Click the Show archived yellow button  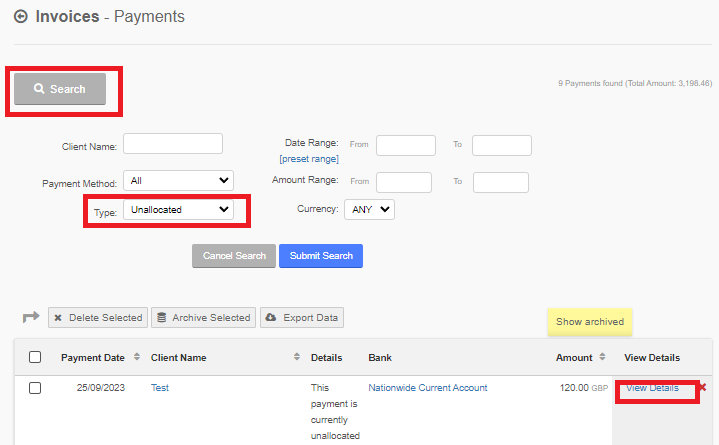coord(590,322)
